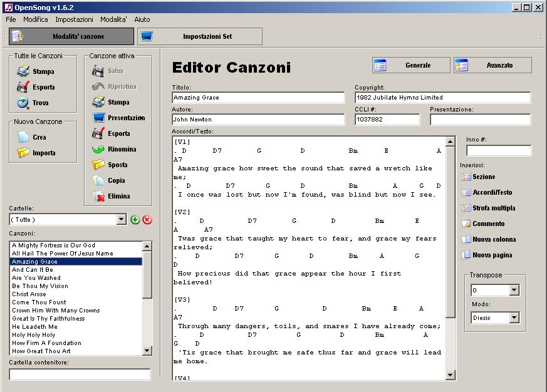The width and height of the screenshot is (547, 392).
Task: Click the Importa folder icon
Action: point(23,153)
